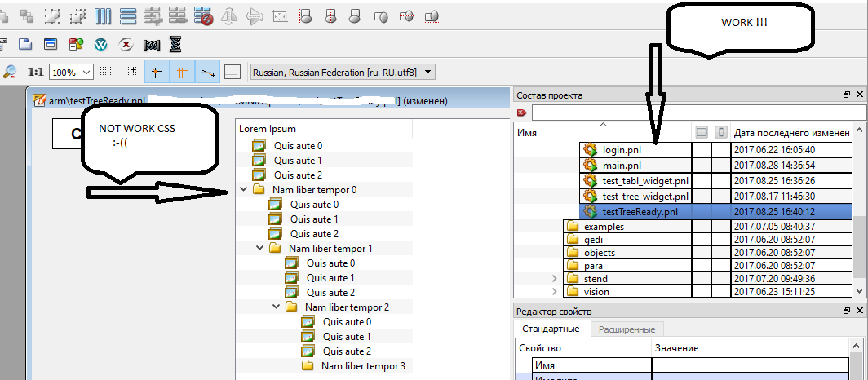Open the Russian language locale dropdown
This screenshot has width=868, height=380.
[343, 72]
